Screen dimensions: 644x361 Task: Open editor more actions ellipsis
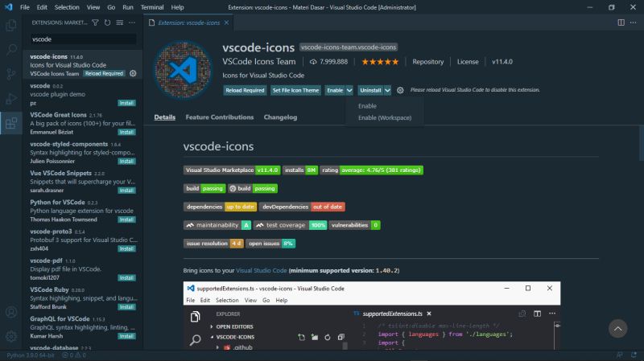click(x=633, y=23)
